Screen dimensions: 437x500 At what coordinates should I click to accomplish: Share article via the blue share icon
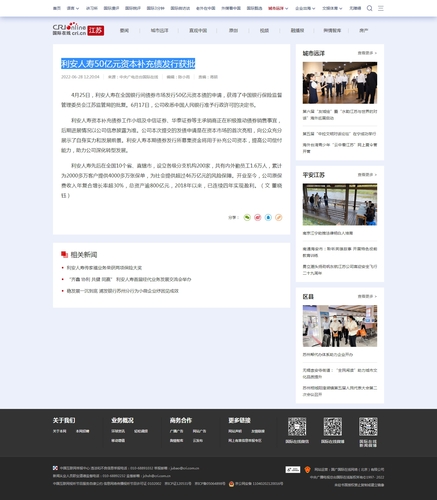tap(268, 217)
